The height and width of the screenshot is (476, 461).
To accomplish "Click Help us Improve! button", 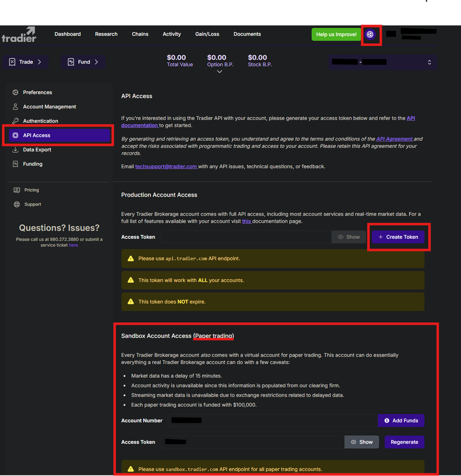I will click(336, 34).
